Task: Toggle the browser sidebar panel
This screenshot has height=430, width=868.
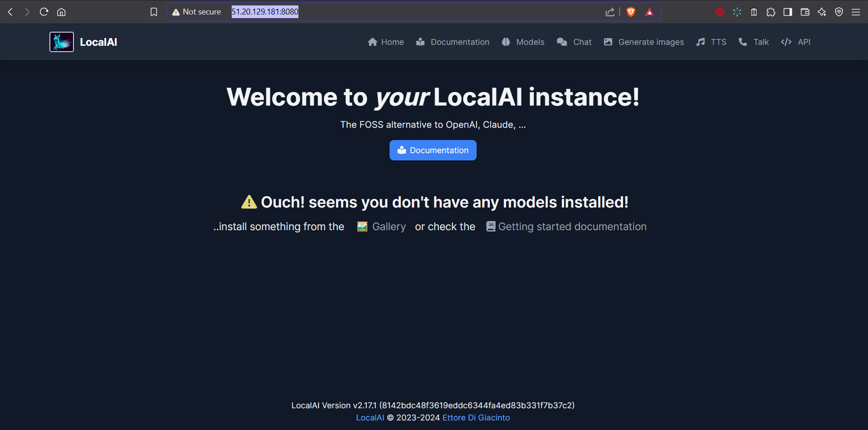Action: pyautogui.click(x=788, y=12)
